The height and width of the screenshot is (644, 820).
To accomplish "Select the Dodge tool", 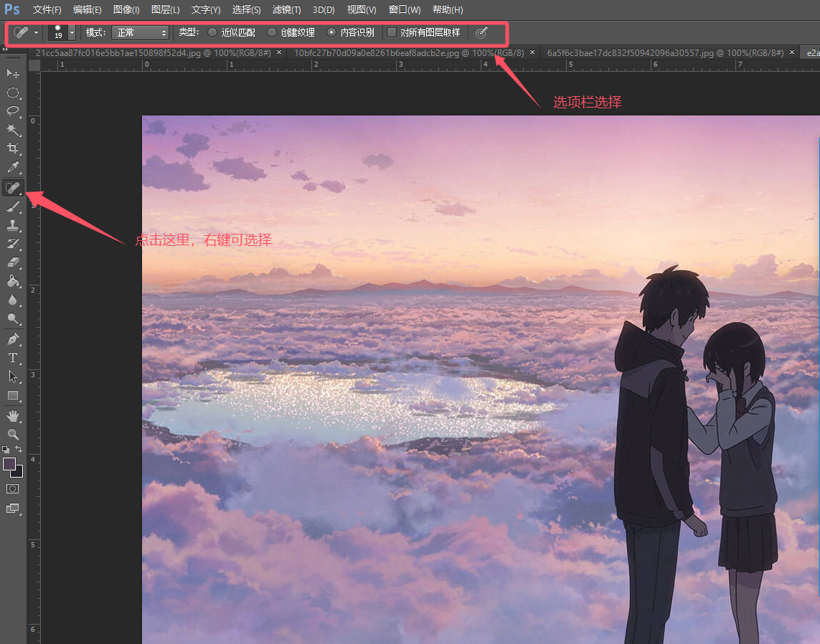I will pos(12,319).
